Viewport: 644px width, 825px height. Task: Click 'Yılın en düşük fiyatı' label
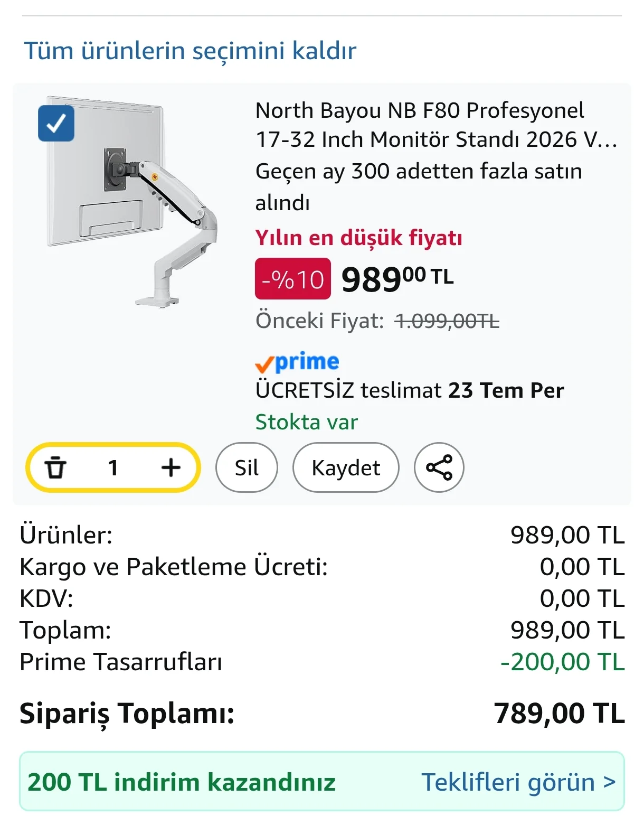(x=359, y=238)
